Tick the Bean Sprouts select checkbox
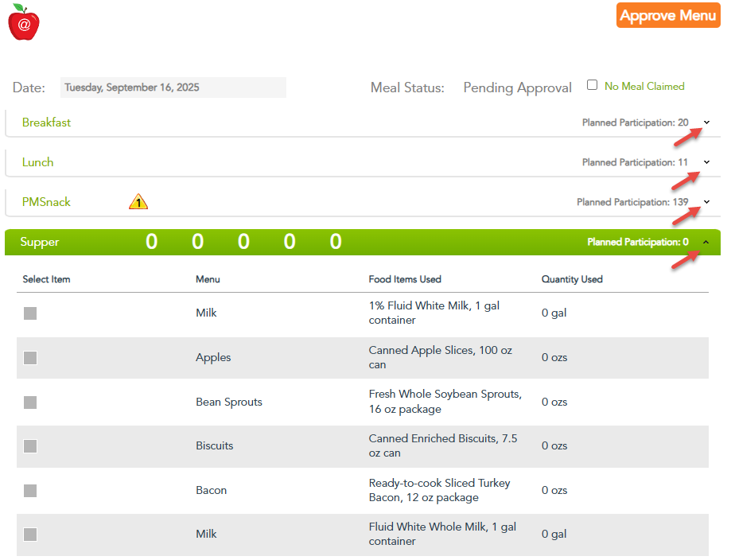 tap(30, 402)
